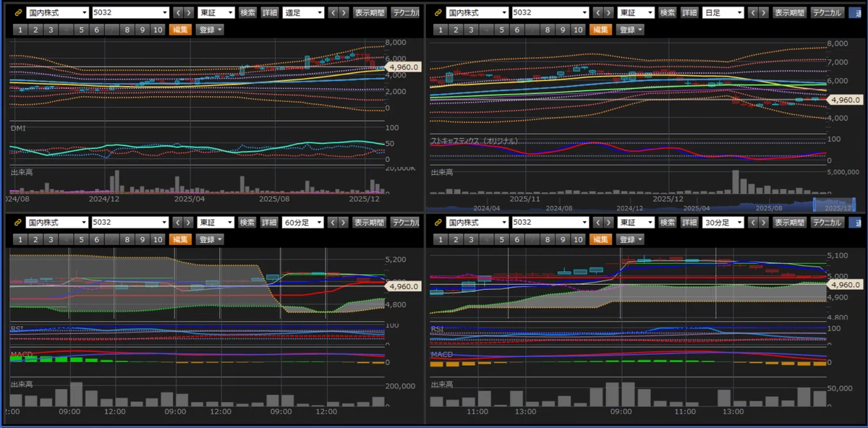Open the 日足 timeframe dropdown
Screen dimensions: 868x428
tap(723, 13)
